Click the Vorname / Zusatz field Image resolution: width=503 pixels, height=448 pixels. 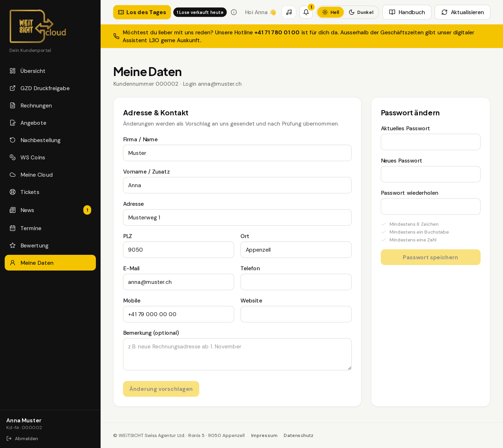pos(237,185)
